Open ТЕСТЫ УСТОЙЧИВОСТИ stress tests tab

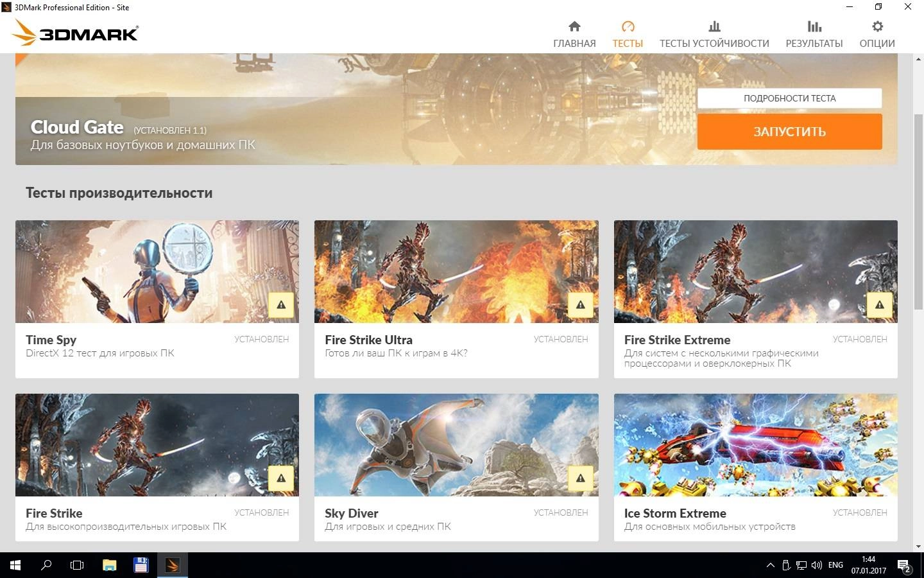click(x=714, y=35)
